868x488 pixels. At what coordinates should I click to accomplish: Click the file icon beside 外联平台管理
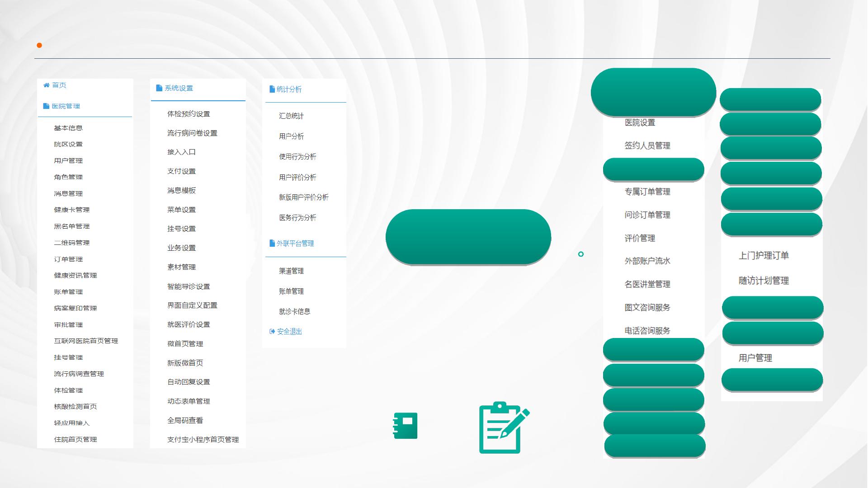tap(272, 243)
